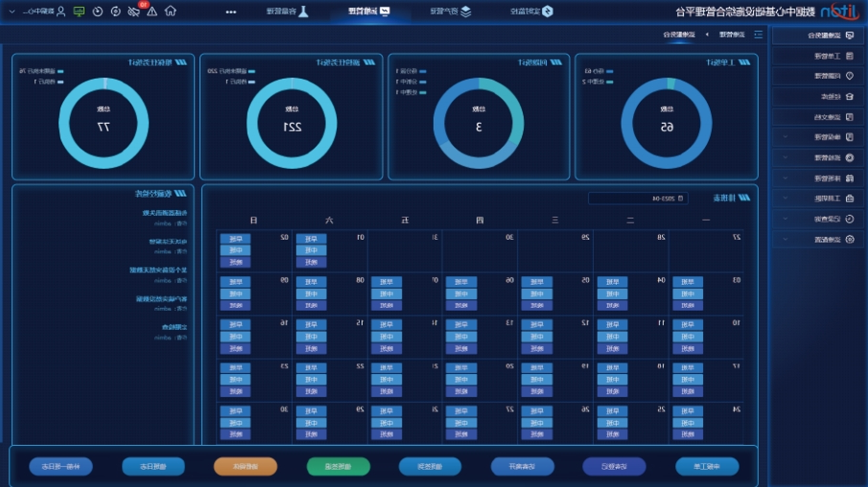Open the 工单管理 sidebar menu item
Image resolution: width=868 pixels, height=487 pixels.
point(823,56)
